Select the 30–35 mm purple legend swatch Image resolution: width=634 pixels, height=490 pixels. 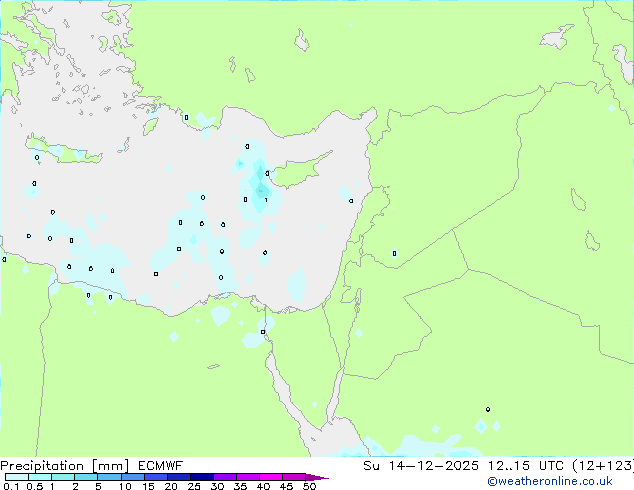tap(225, 477)
